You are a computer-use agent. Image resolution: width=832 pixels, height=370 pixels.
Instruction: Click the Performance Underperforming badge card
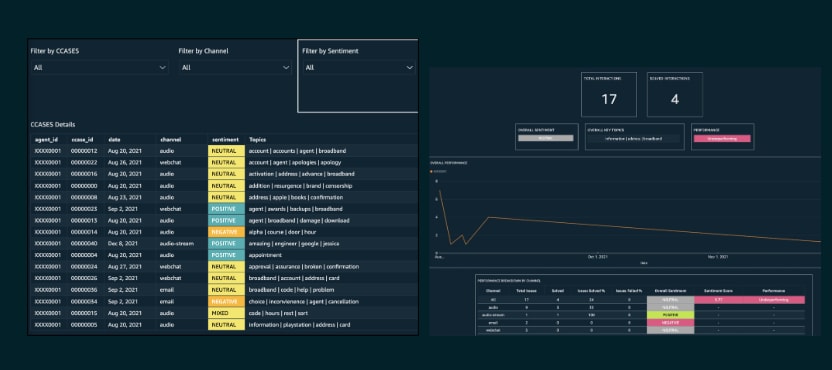(722, 137)
